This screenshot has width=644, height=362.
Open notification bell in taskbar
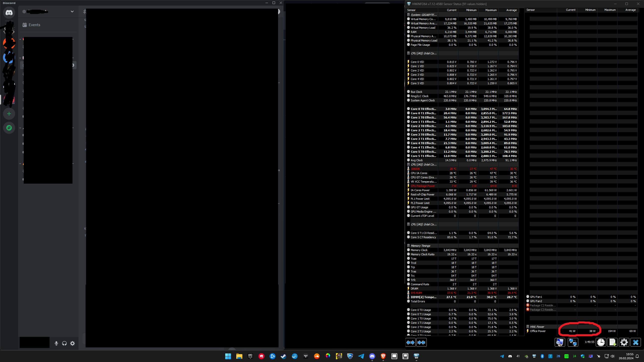coord(637,356)
